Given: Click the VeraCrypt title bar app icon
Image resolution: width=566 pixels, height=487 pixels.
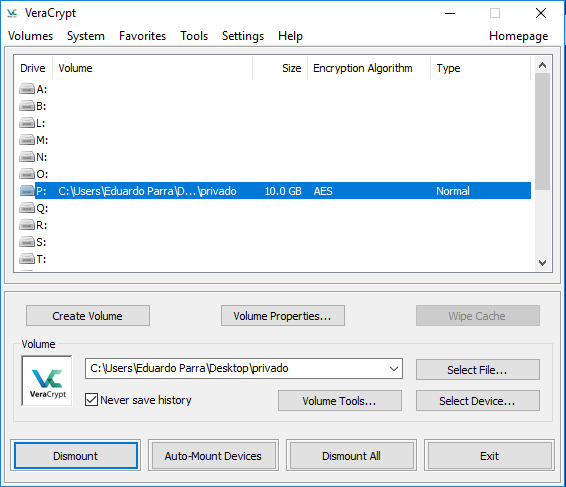Looking at the screenshot, I should click(x=12, y=13).
